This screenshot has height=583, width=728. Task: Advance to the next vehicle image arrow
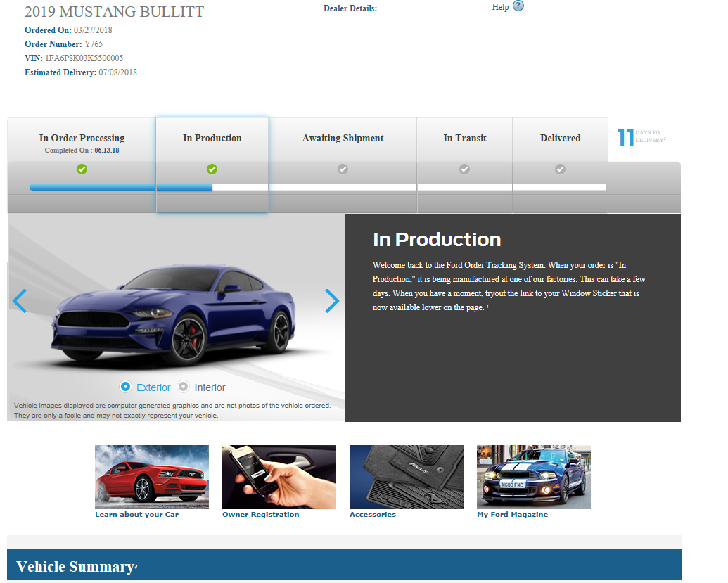click(332, 301)
